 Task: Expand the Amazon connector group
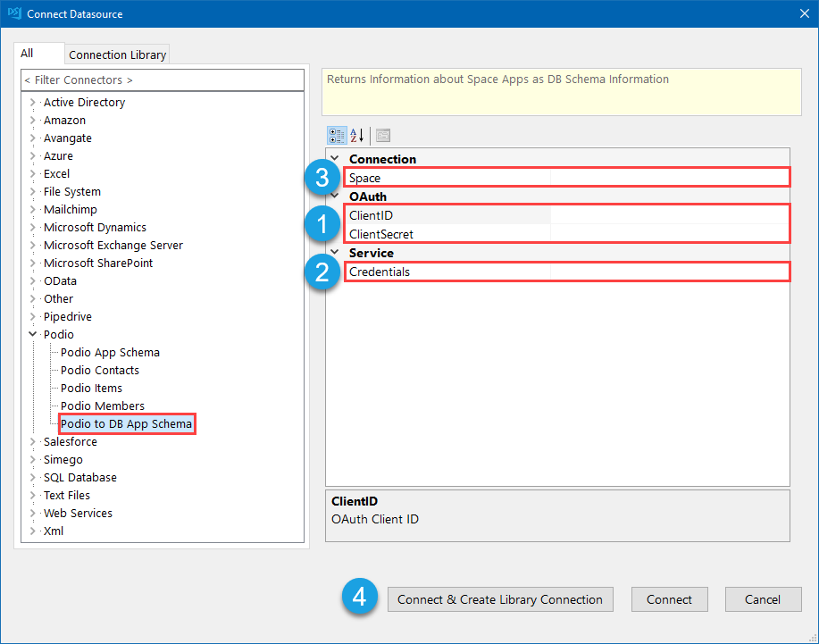(x=33, y=120)
